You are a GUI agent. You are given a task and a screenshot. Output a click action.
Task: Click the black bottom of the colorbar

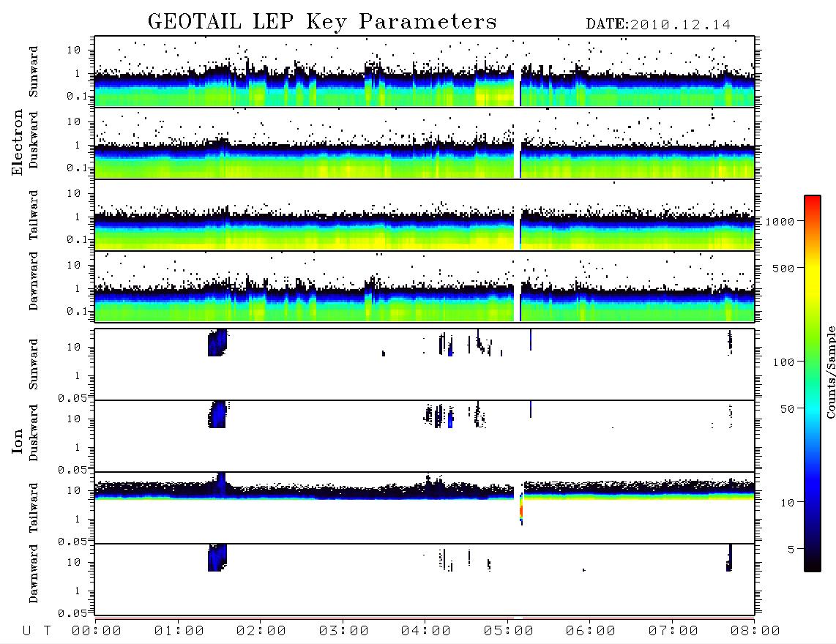click(813, 563)
